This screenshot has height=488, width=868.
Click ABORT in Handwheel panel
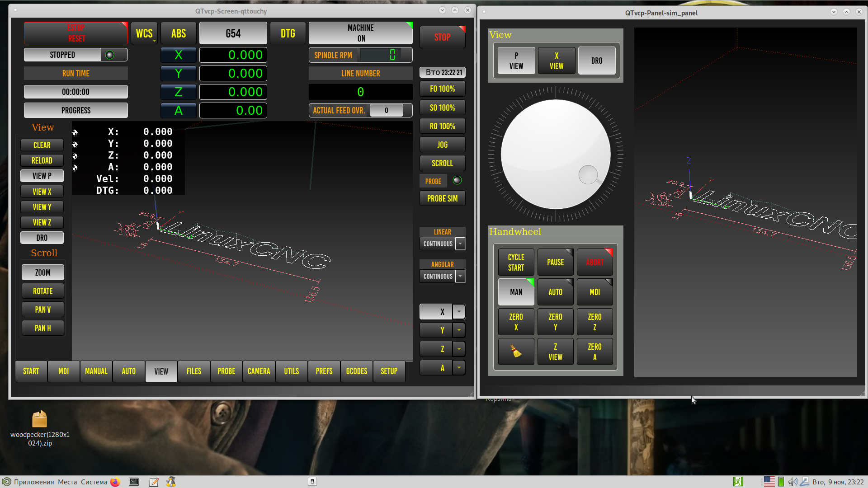[594, 262]
